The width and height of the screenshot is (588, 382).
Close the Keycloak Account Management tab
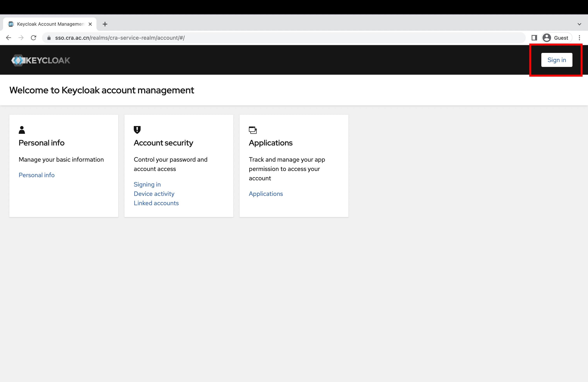coord(90,24)
